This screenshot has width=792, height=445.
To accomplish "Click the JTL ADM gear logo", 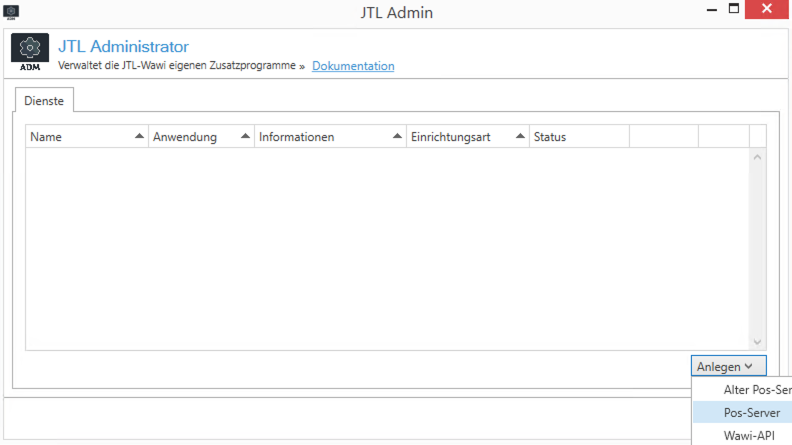I will (x=30, y=53).
